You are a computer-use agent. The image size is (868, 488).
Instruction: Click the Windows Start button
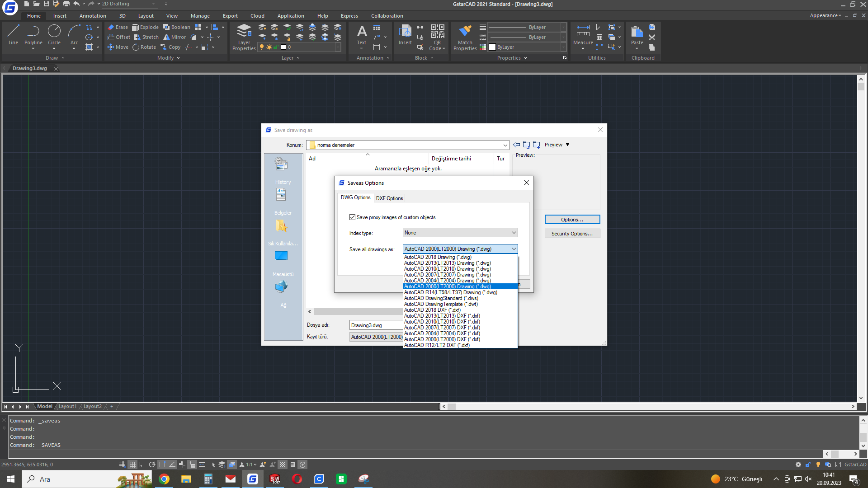[11, 479]
